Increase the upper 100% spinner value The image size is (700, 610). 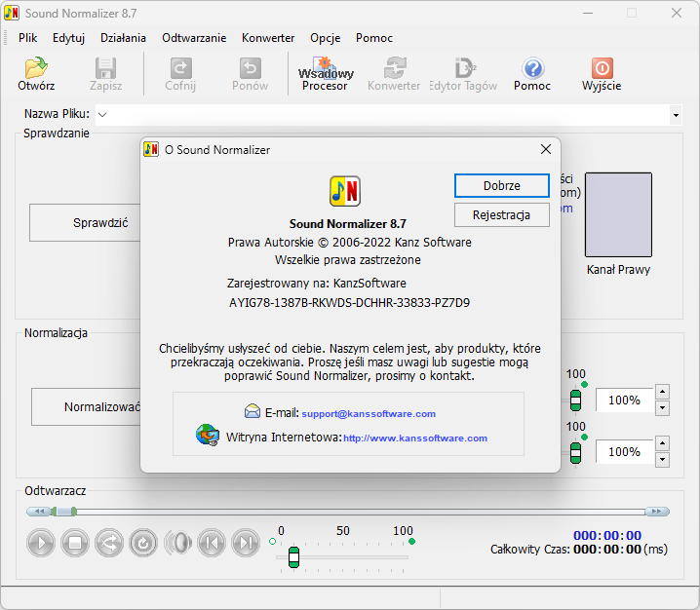click(663, 393)
